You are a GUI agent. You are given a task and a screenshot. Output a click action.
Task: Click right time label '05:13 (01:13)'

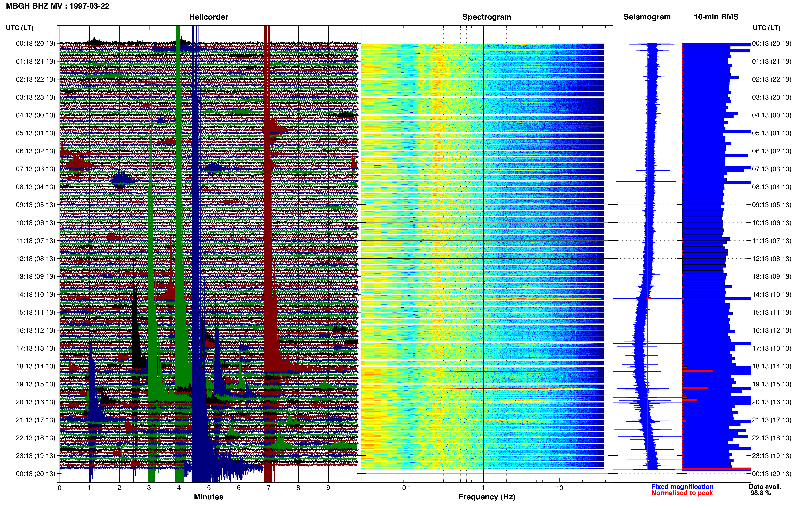point(772,133)
